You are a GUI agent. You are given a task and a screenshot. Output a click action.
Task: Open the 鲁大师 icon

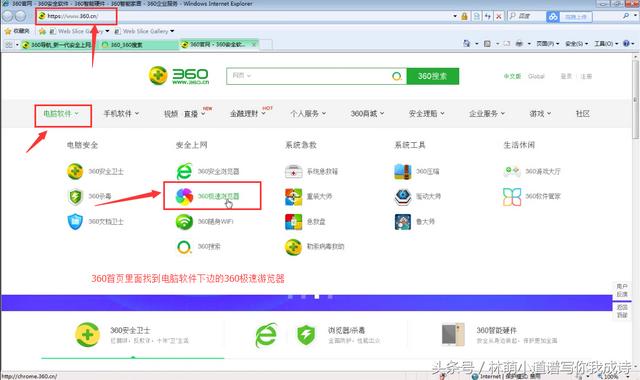[403, 222]
